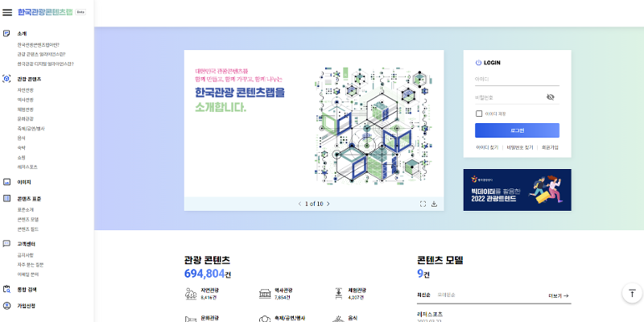The height and width of the screenshot is (322, 644).
Task: Click the blue 로그인 button
Action: (517, 130)
